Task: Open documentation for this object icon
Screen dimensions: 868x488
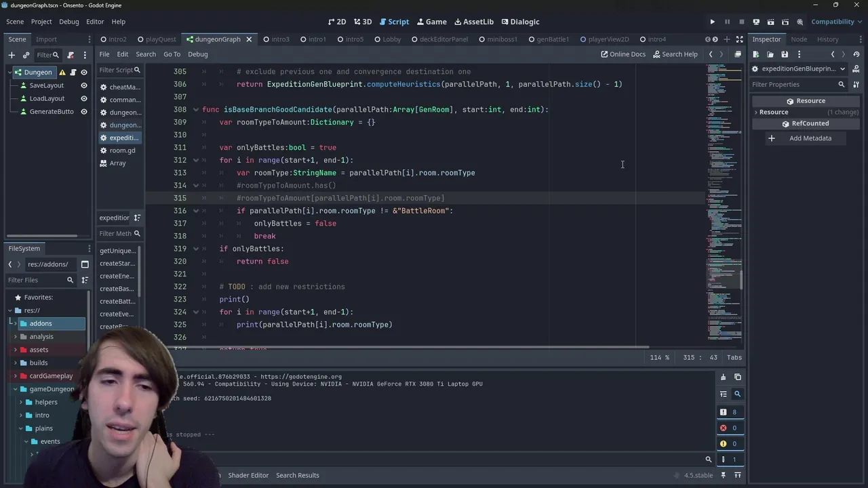Action: click(856, 68)
